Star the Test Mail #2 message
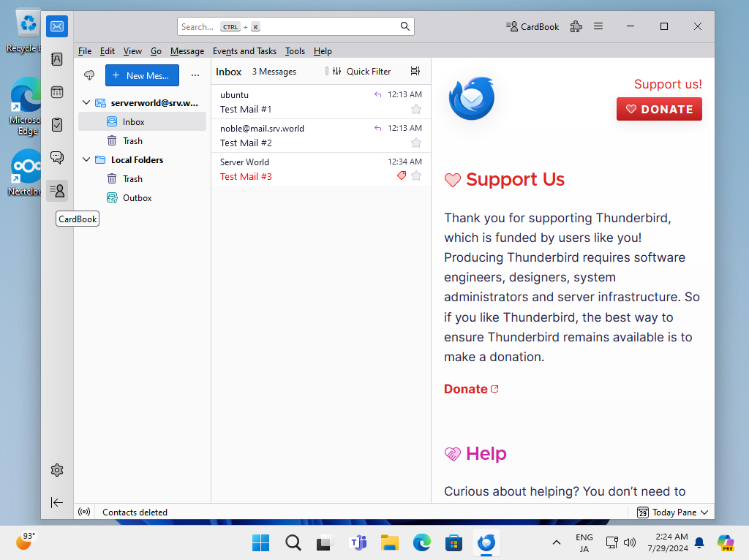 coord(416,143)
